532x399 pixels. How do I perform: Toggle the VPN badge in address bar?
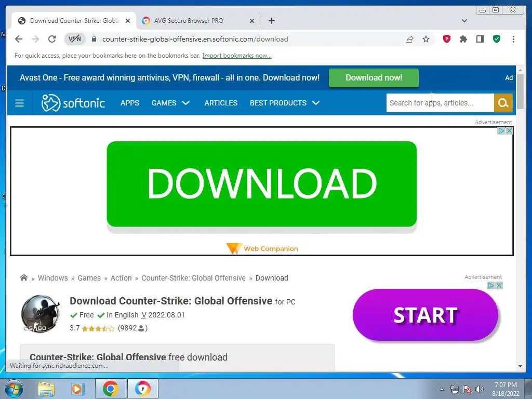tap(75, 39)
